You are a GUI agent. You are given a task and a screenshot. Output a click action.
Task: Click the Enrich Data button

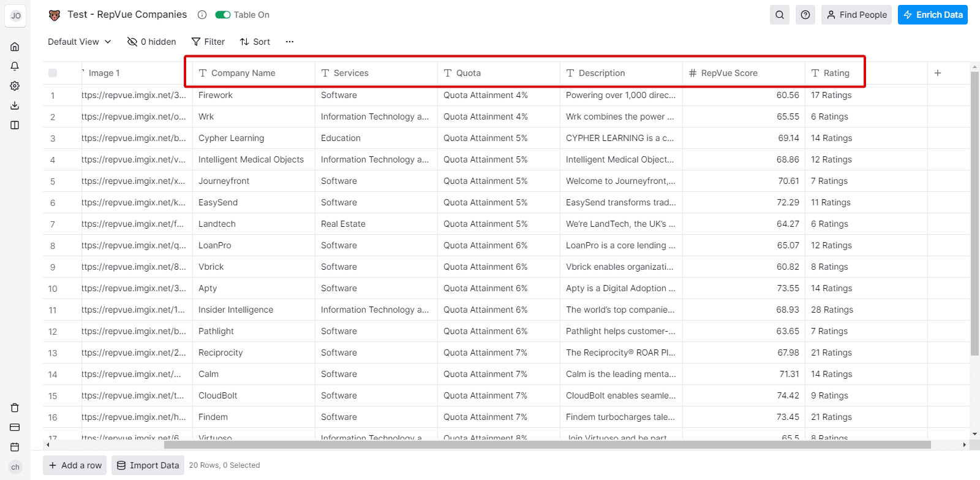coord(932,15)
